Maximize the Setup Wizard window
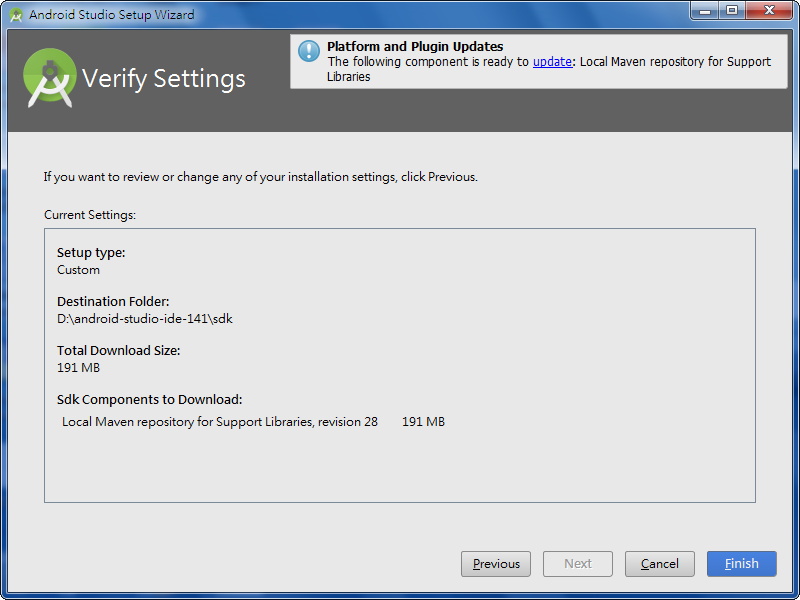Image resolution: width=800 pixels, height=600 pixels. 732,11
